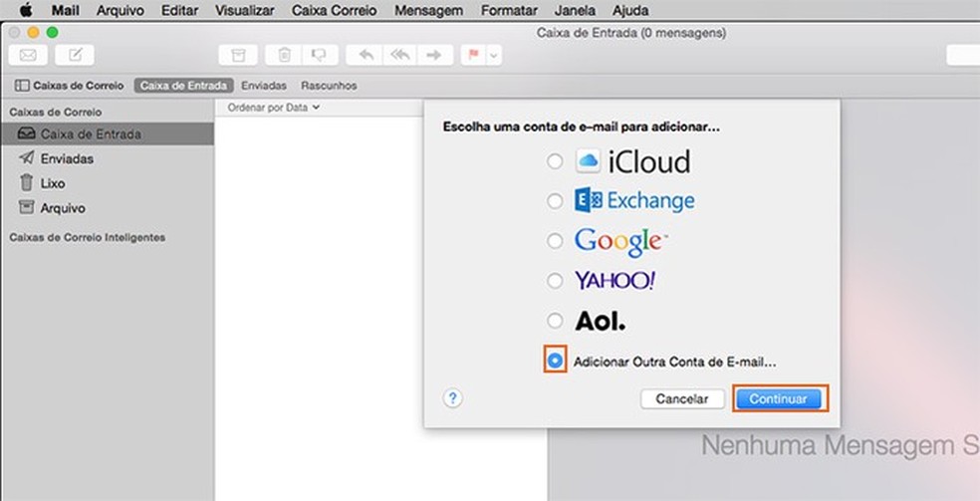Open the Janela menu
The image size is (980, 501).
575,11
